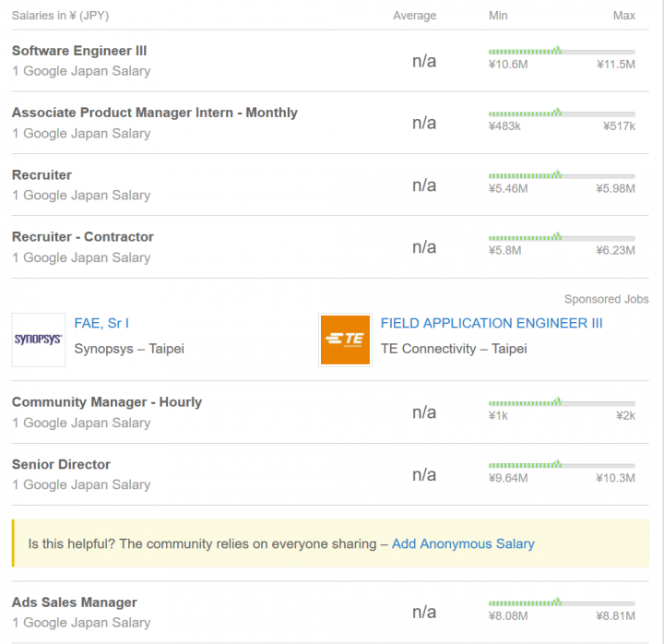
Task: Click '1 Google Japan Salary' under Software Engineer III
Action: tap(81, 71)
